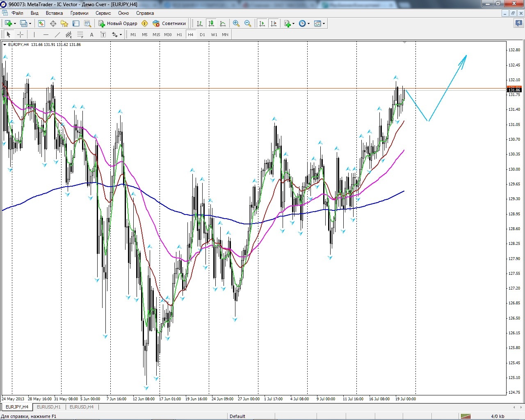Screen dimensions: 525x420
Task: Open the Сервис menu
Action: pyautogui.click(x=103, y=13)
